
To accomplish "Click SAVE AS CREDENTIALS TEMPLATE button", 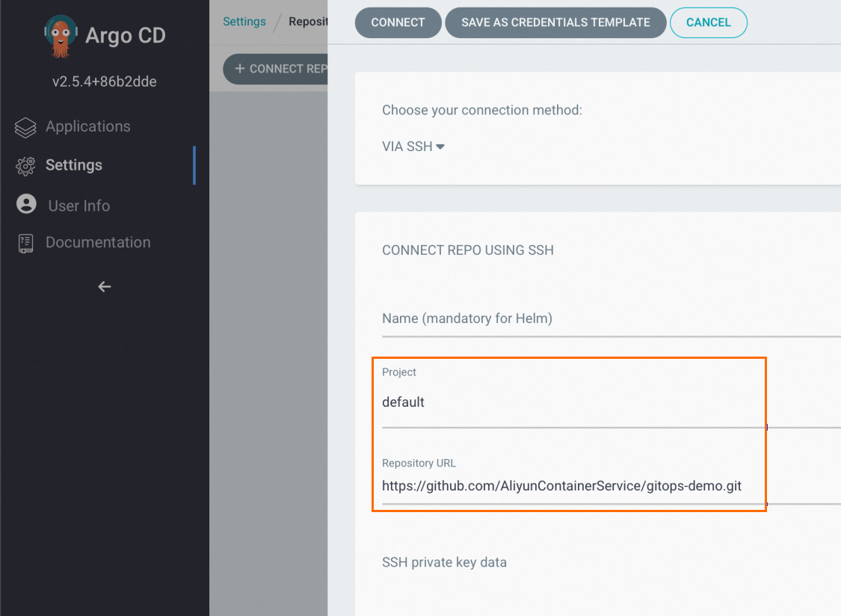I will 555,22.
